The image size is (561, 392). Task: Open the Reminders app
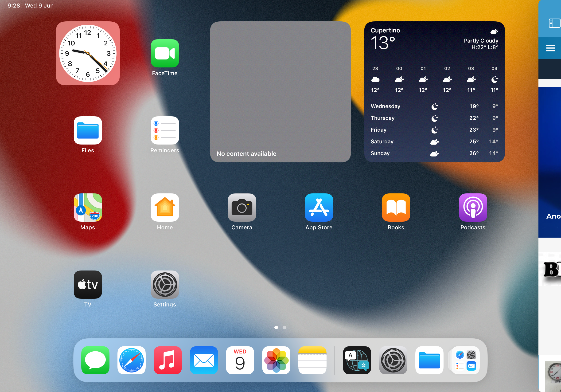coord(165,130)
